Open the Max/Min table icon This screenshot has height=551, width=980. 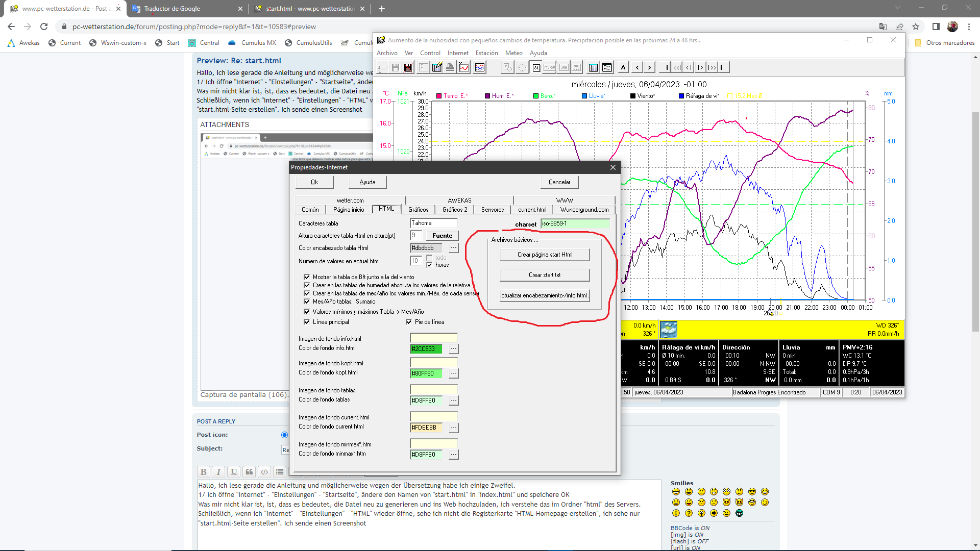(607, 67)
